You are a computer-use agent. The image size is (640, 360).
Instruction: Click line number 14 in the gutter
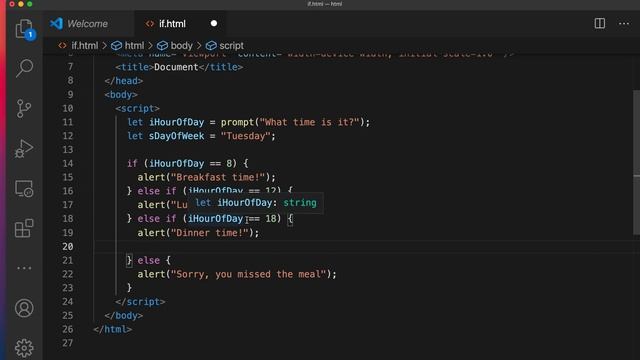click(x=68, y=163)
